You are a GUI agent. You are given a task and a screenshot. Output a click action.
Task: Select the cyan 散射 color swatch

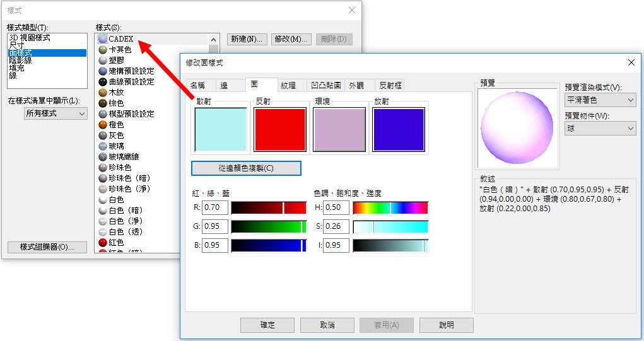point(220,129)
